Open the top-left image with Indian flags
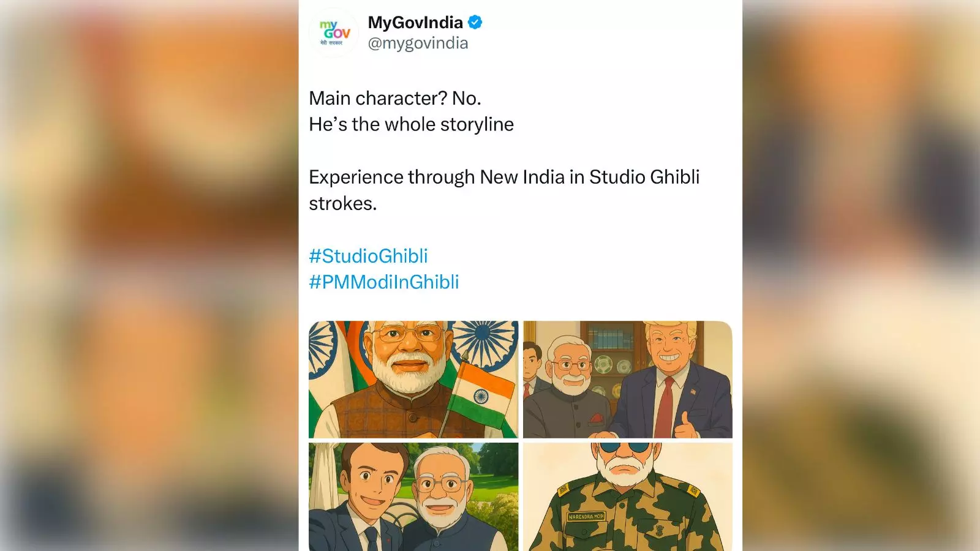This screenshot has height=551, width=980. pyautogui.click(x=413, y=379)
